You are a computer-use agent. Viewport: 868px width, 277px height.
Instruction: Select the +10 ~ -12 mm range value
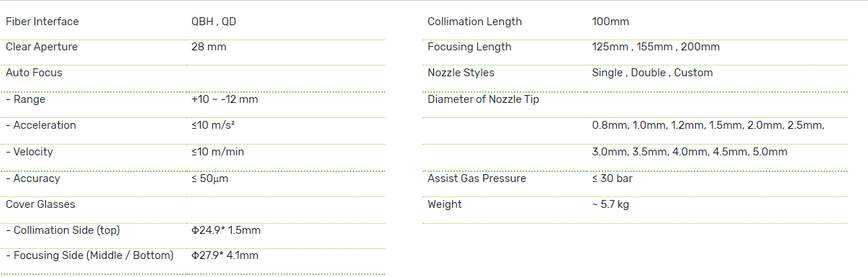225,99
